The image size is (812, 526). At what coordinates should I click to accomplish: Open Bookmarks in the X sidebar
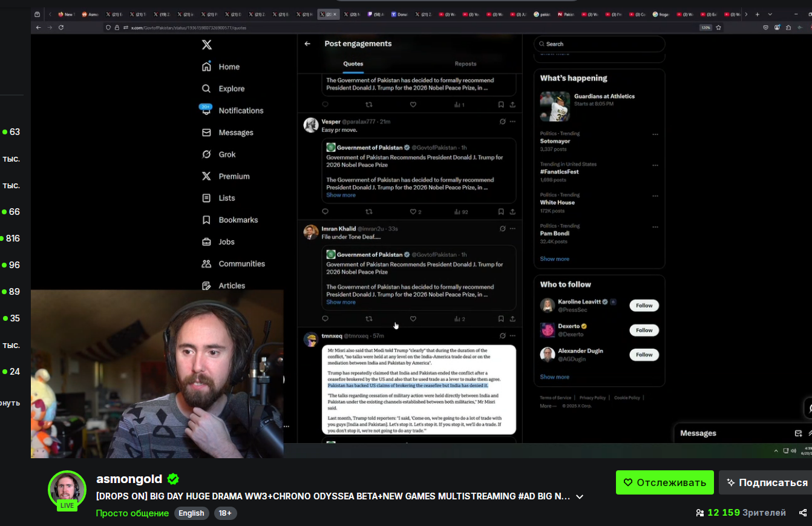230,220
